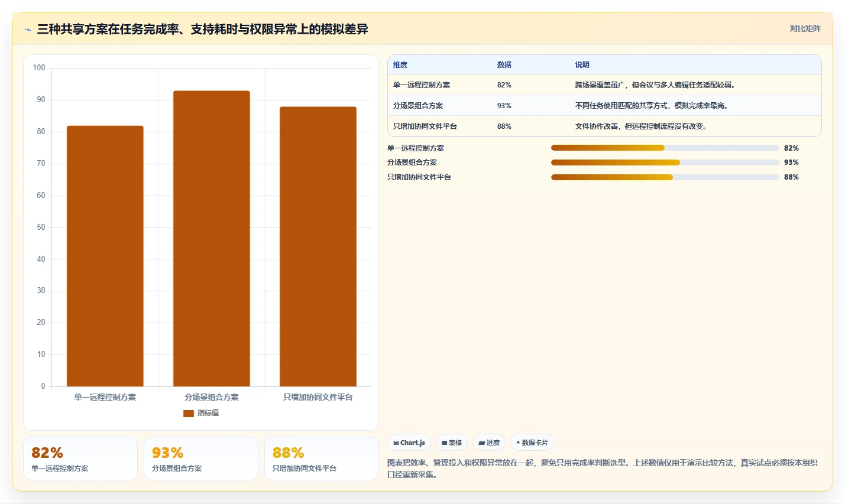Click the footnote paragraph starting 图表把效率
This screenshot has height=504, width=845.
click(603, 469)
